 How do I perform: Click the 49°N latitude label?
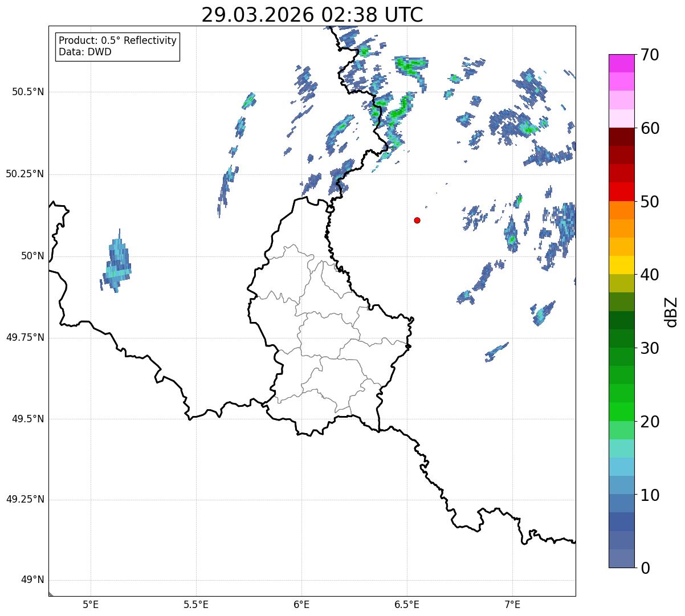32,580
